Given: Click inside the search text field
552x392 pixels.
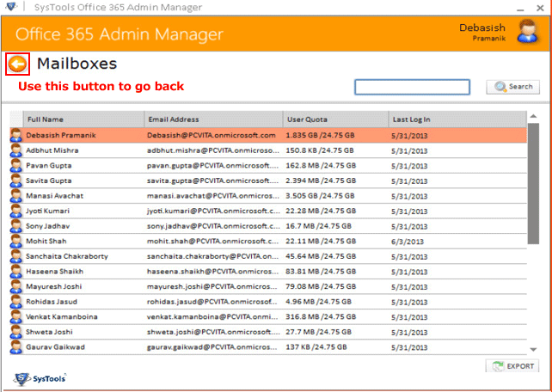Looking at the screenshot, I should tap(412, 87).
